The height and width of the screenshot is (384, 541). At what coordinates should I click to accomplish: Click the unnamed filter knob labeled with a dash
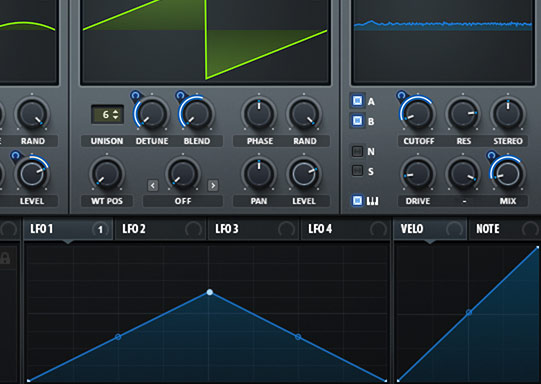(463, 174)
